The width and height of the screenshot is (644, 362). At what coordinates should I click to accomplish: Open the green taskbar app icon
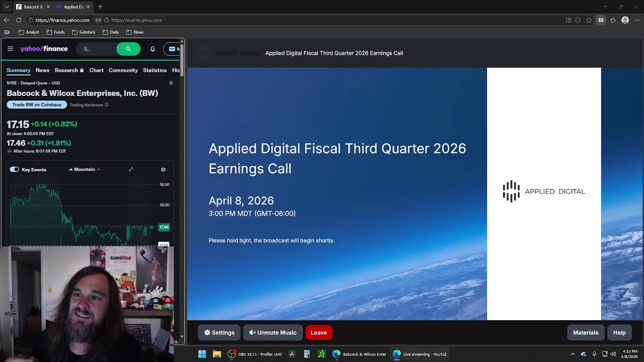321,354
